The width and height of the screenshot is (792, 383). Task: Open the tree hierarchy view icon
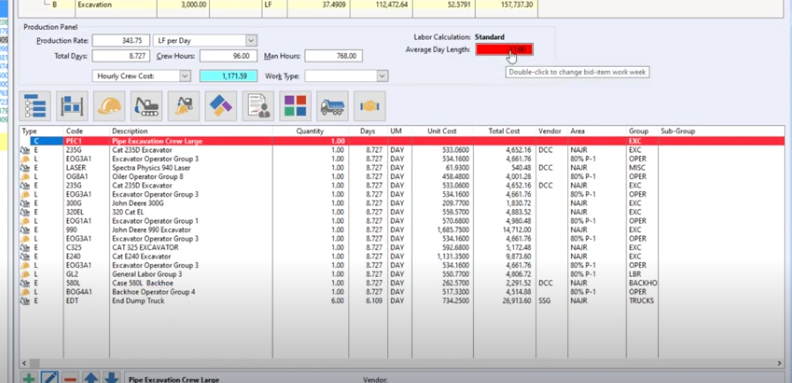click(35, 106)
